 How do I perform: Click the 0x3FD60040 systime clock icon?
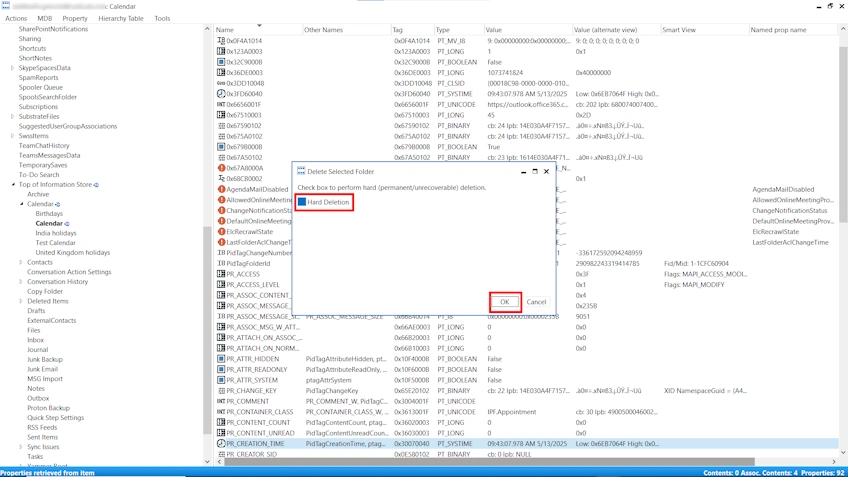[221, 94]
